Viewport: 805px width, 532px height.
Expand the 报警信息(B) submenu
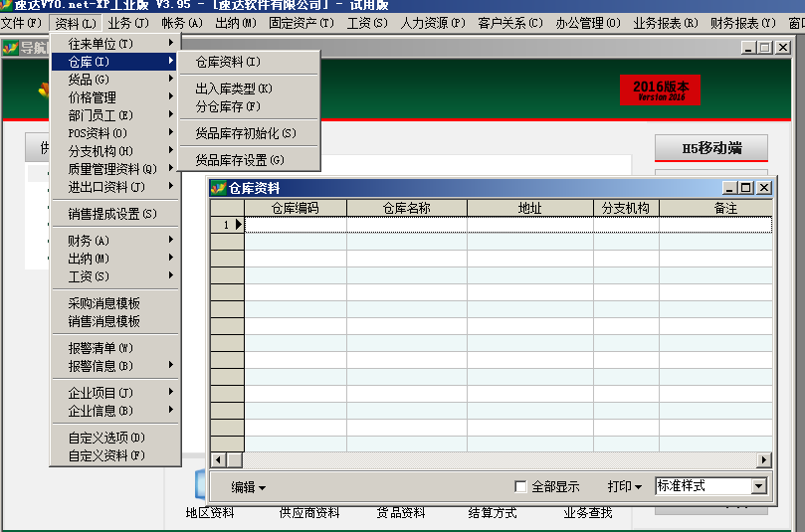115,366
